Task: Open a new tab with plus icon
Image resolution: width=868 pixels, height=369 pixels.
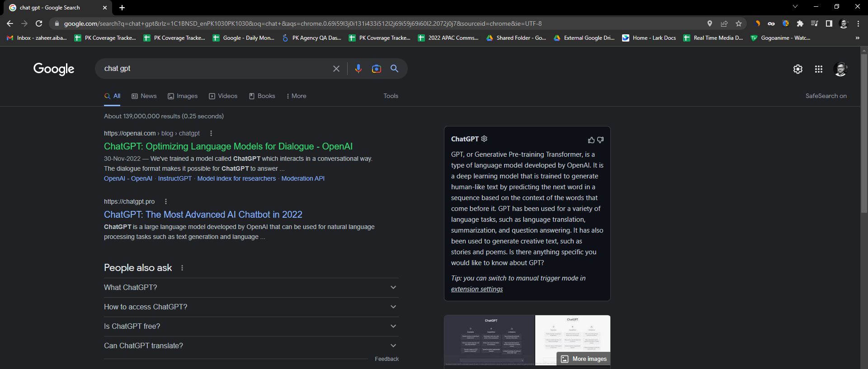Action: point(122,8)
